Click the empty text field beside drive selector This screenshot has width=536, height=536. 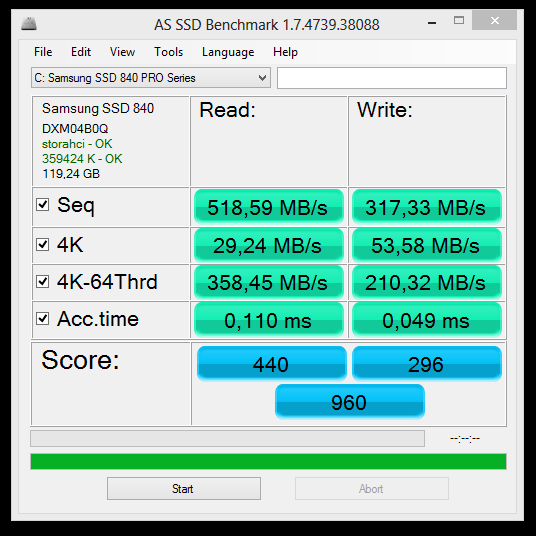click(392, 78)
